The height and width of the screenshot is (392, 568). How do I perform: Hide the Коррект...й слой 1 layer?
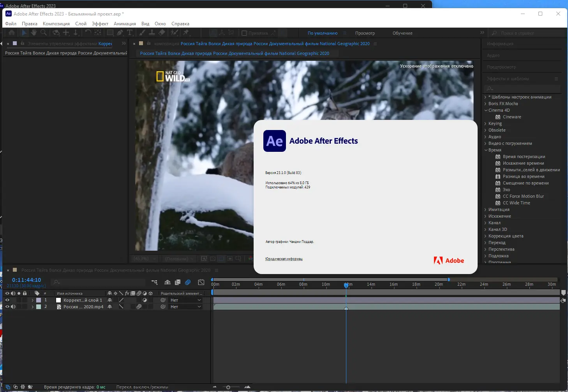coord(7,300)
